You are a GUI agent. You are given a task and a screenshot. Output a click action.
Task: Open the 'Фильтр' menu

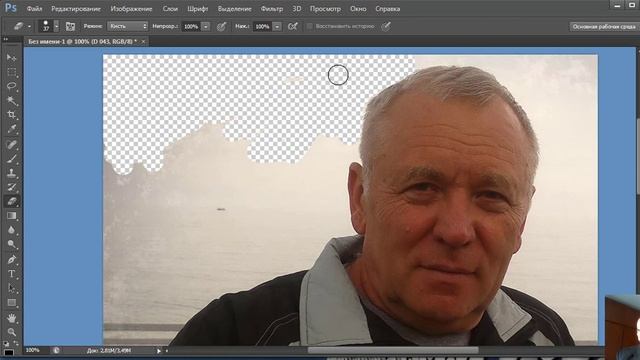click(272, 9)
